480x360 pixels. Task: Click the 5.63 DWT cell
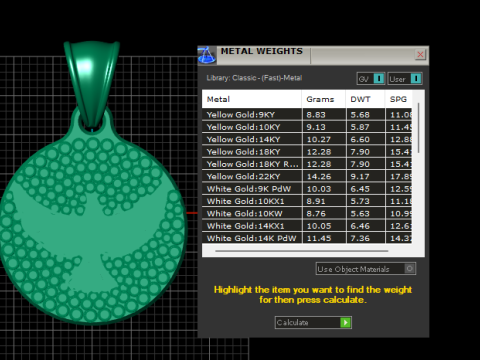365,213
